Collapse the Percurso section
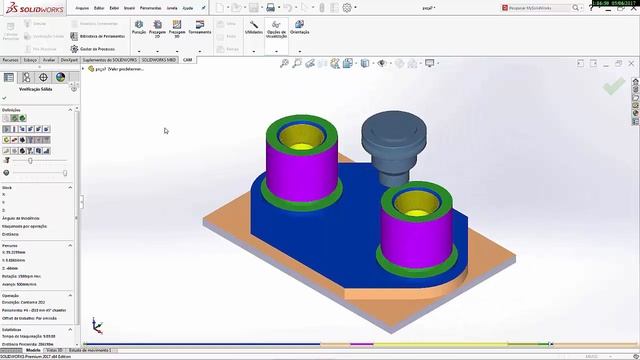The image size is (640, 360). point(70,246)
